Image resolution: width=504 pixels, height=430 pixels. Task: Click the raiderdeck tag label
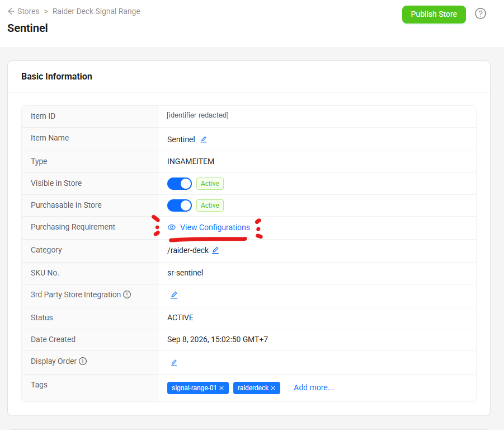coord(253,388)
